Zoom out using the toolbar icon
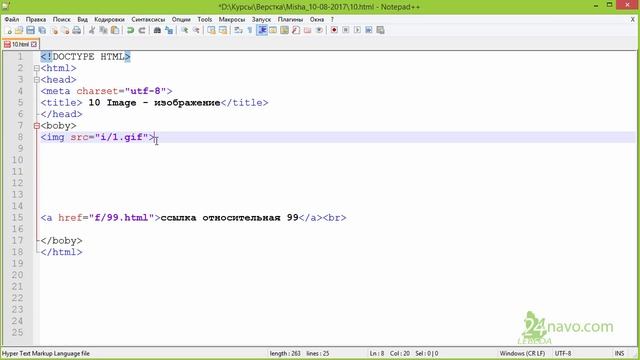Image resolution: width=640 pixels, height=360 pixels. pos(196,30)
